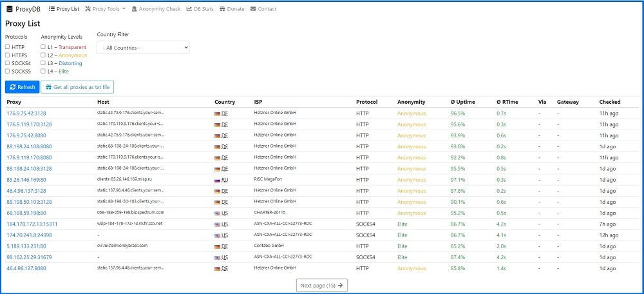The height and width of the screenshot is (294, 644).
Task: Click the Anonymity Check spy icon
Action: (x=135, y=8)
